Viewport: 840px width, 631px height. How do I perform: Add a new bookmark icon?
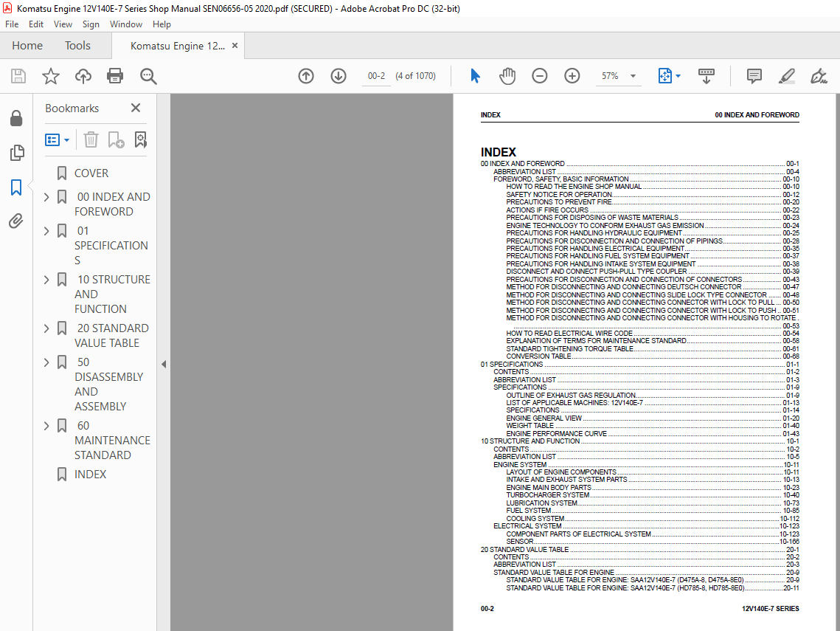[116, 140]
